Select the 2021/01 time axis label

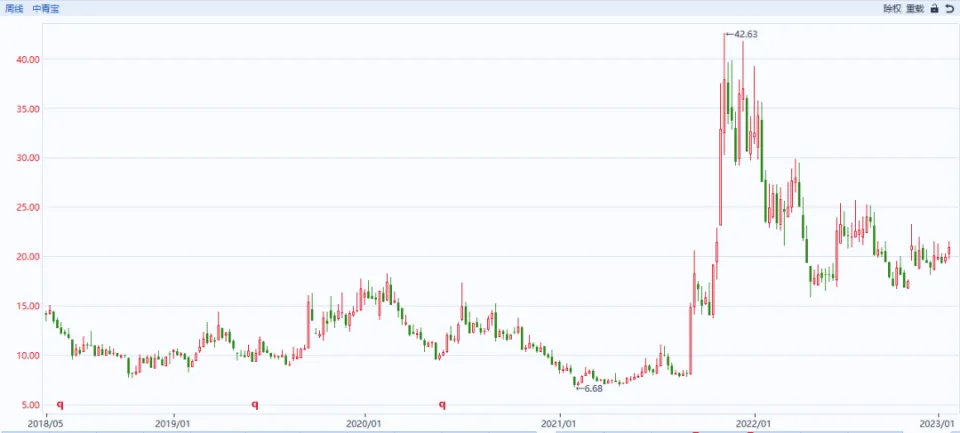559,423
